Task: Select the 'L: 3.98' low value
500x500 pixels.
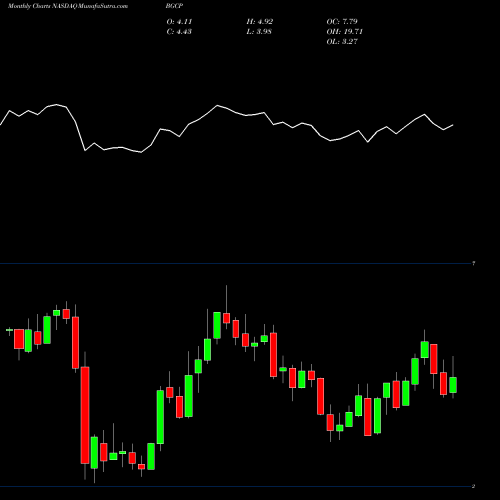Action: point(259,32)
